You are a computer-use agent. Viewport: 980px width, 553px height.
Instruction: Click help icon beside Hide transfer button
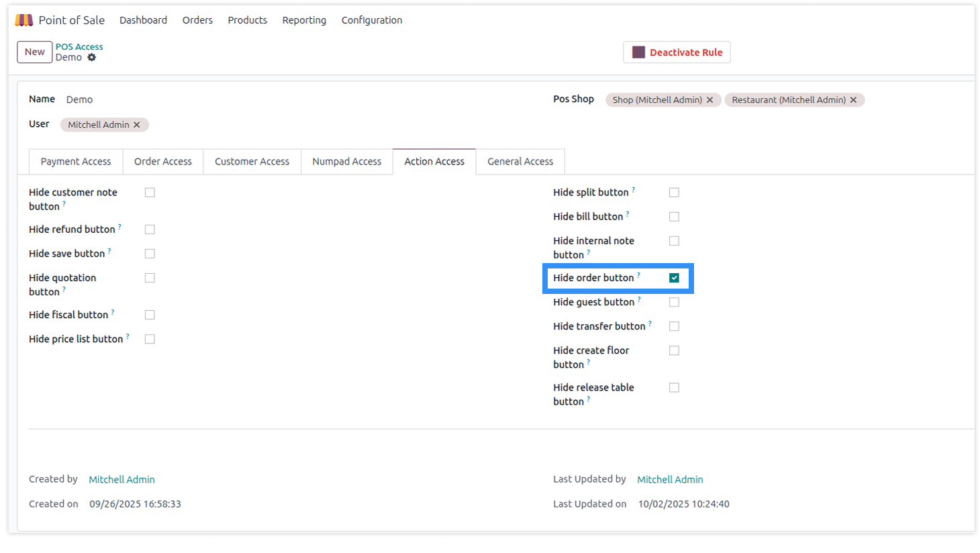pos(650,323)
